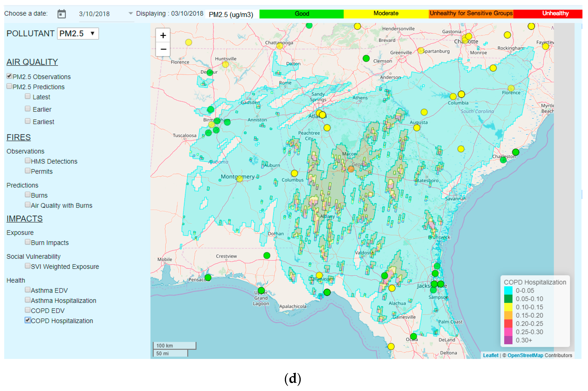The height and width of the screenshot is (391, 588).
Task: Click the map zoom out minus button
Action: pyautogui.click(x=163, y=49)
